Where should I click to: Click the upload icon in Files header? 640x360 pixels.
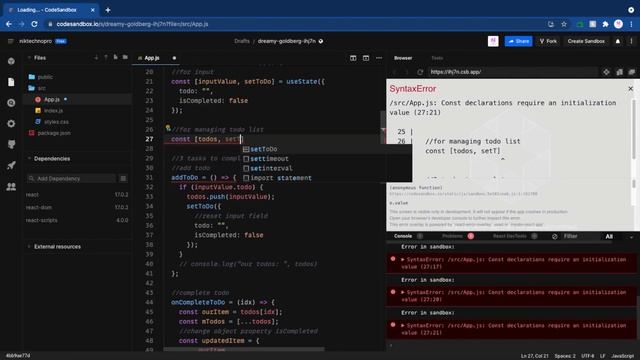point(106,58)
